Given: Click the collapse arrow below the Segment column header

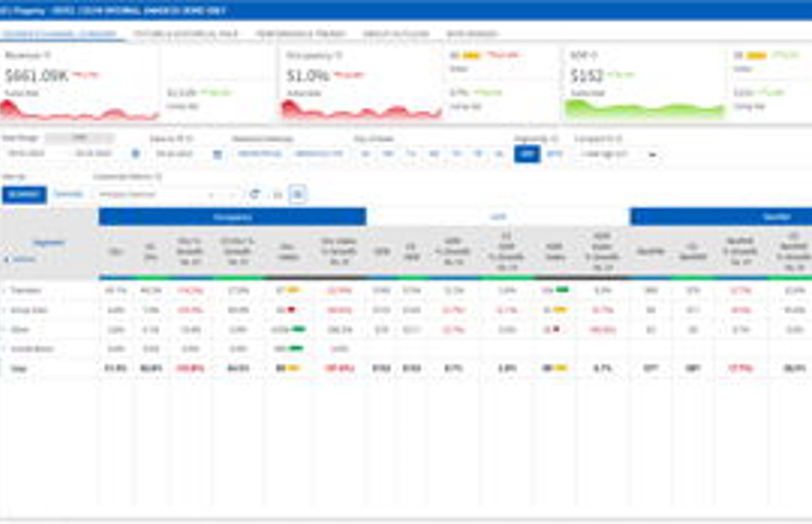Looking at the screenshot, I should click(7, 259).
